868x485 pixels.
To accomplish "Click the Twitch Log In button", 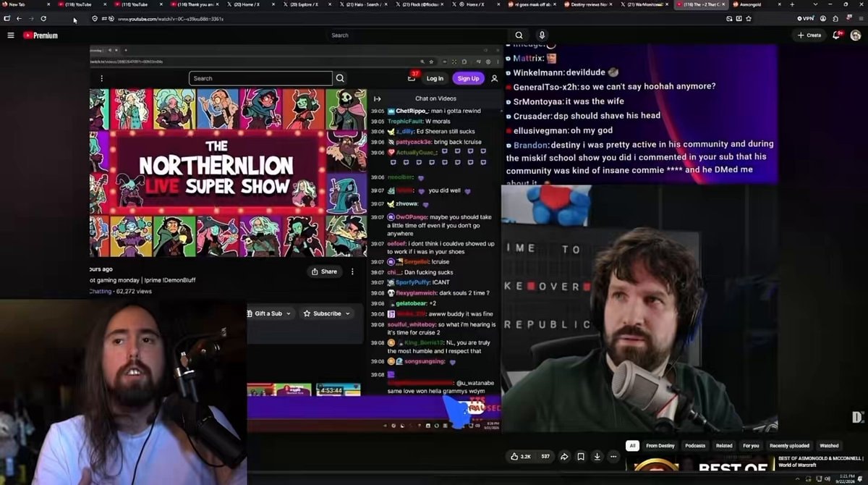I will pos(435,78).
